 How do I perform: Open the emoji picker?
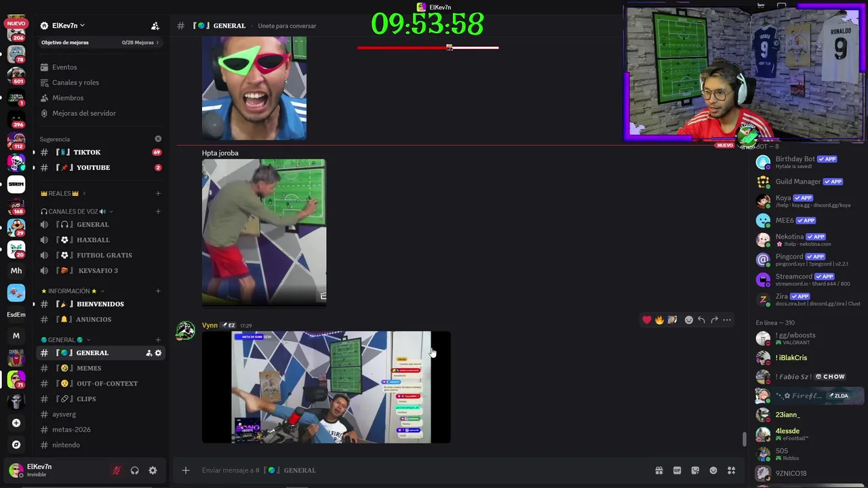tap(713, 470)
